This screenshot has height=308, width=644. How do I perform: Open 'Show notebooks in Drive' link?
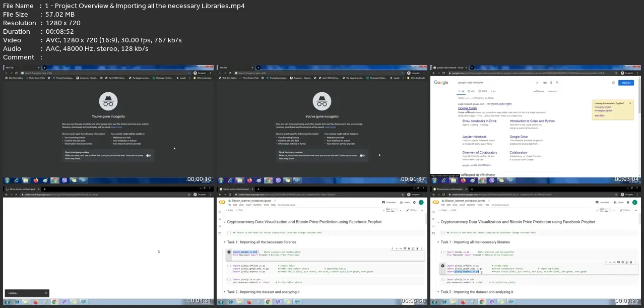pyautogui.click(x=479, y=121)
